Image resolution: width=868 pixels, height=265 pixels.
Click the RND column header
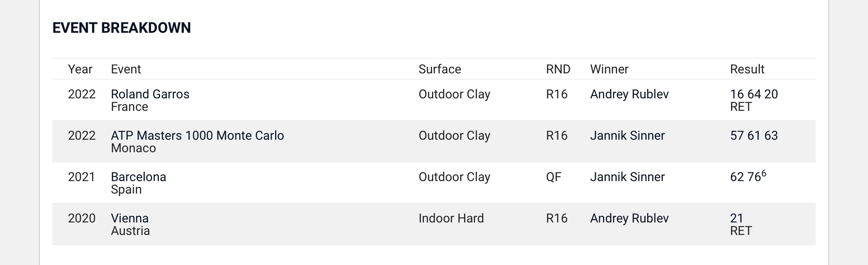tap(558, 69)
